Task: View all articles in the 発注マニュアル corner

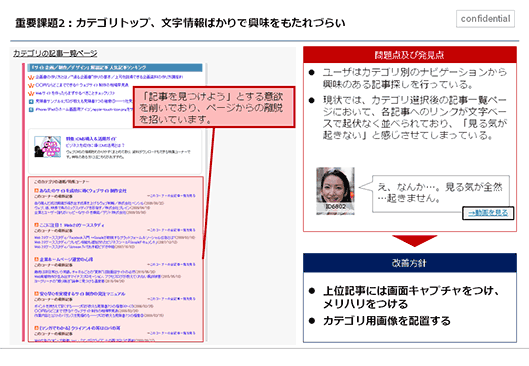Action: [x=171, y=299]
